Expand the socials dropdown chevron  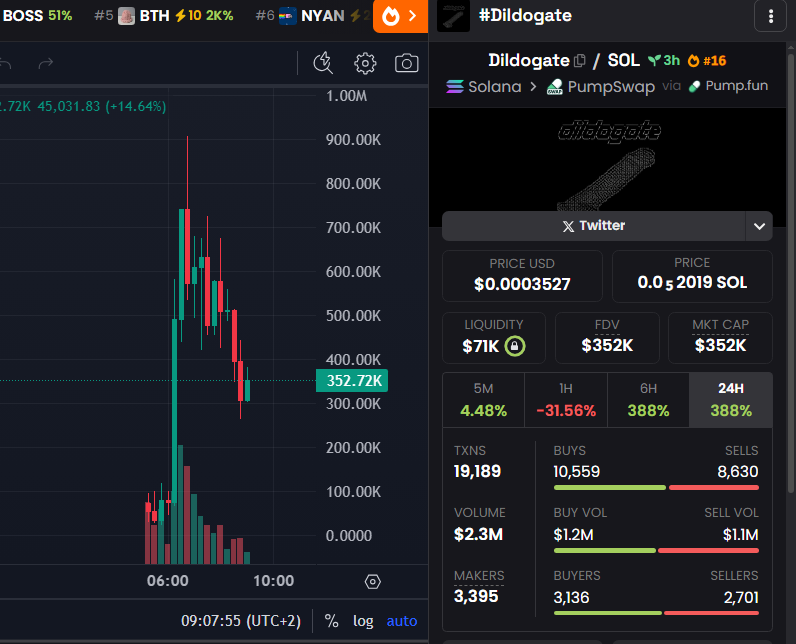(759, 226)
